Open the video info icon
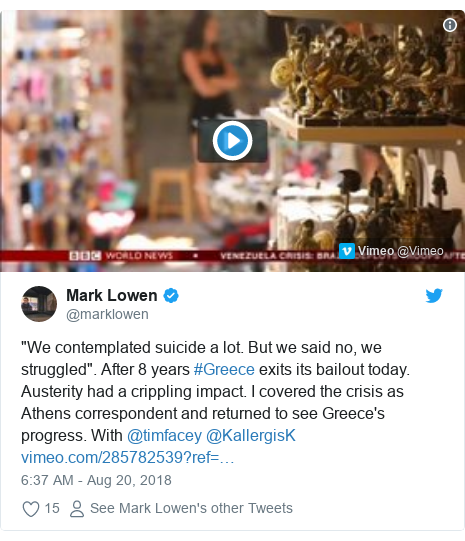This screenshot has width=465, height=541. 449,25
